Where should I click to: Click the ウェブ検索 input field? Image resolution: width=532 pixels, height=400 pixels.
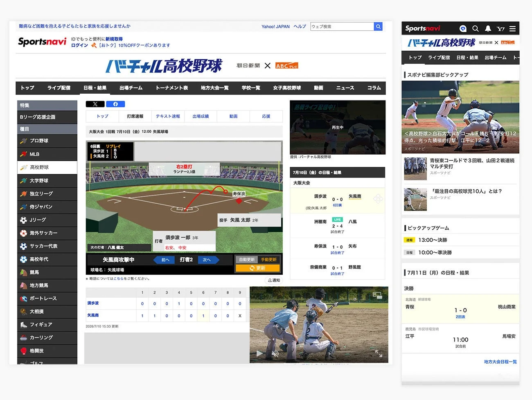[342, 27]
